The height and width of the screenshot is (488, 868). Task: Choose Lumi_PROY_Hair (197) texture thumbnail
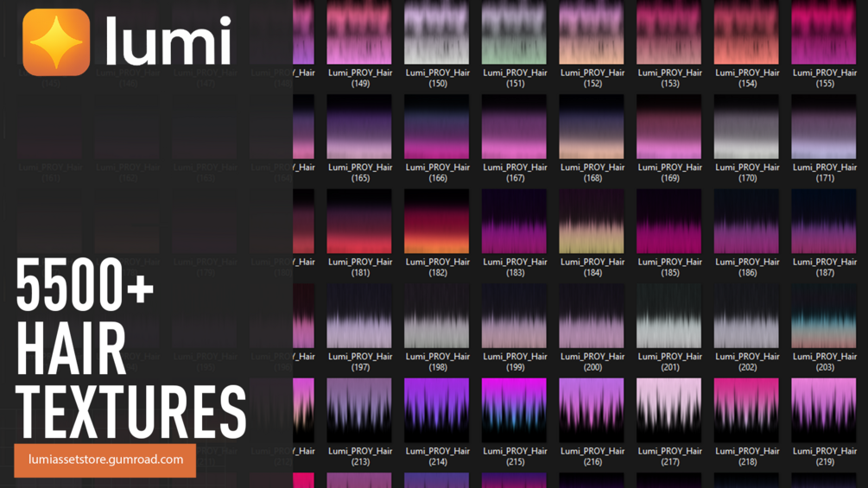tap(359, 316)
